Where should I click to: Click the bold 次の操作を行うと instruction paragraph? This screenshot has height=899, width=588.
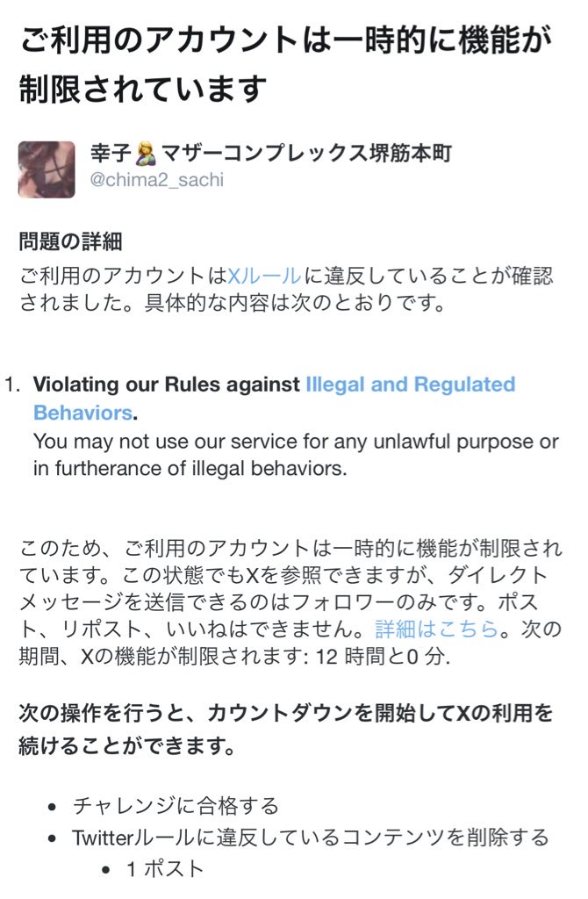pos(285,729)
